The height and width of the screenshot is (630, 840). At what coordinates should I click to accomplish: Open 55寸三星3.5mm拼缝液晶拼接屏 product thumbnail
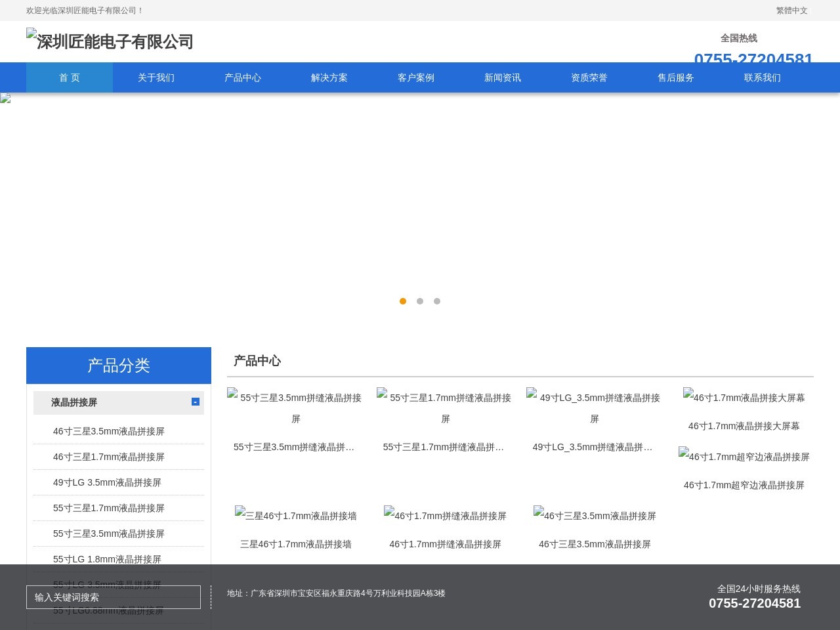point(295,407)
